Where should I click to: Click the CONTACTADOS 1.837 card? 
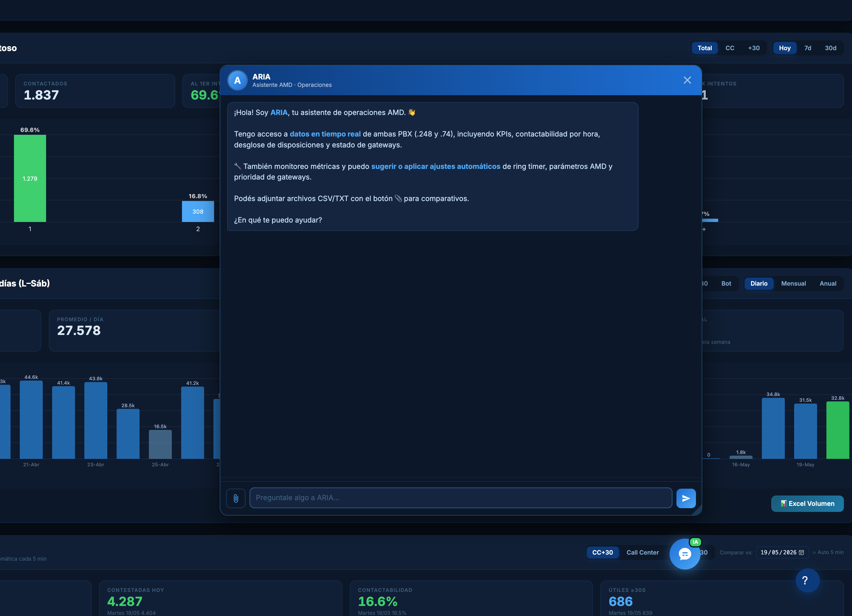point(95,91)
